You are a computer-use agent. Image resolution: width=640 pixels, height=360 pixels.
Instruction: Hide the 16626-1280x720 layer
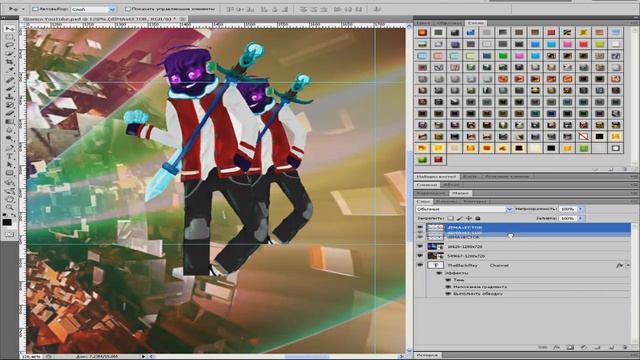pos(420,247)
